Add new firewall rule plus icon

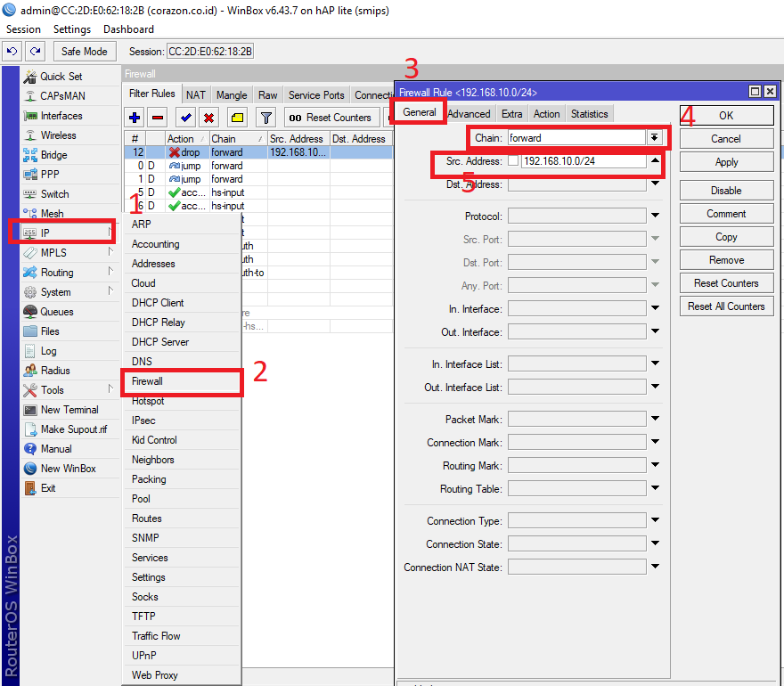[135, 118]
